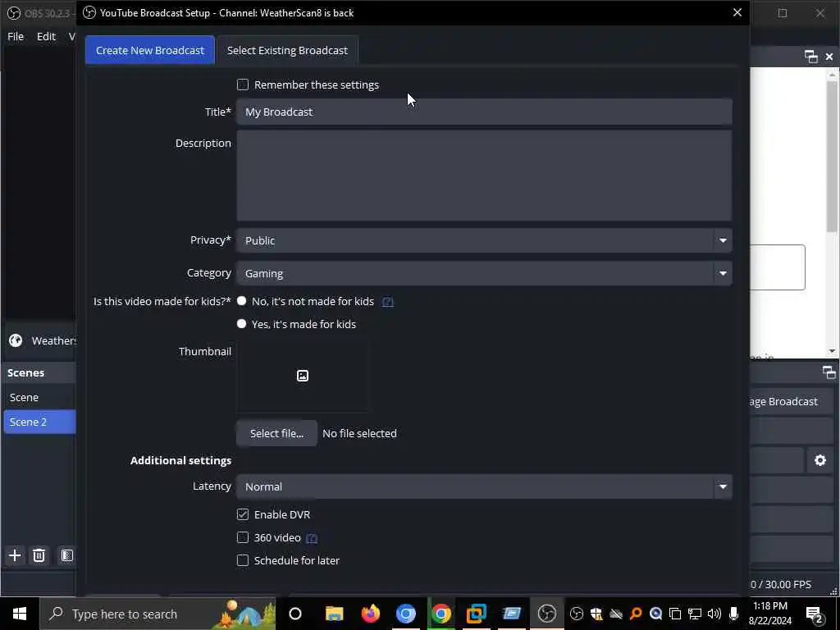The height and width of the screenshot is (630, 840).
Task: Launch Firefox from the taskbar
Action: (370, 614)
